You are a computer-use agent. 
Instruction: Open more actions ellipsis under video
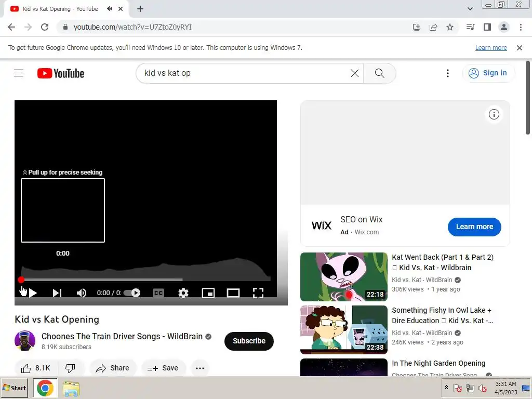(x=200, y=368)
